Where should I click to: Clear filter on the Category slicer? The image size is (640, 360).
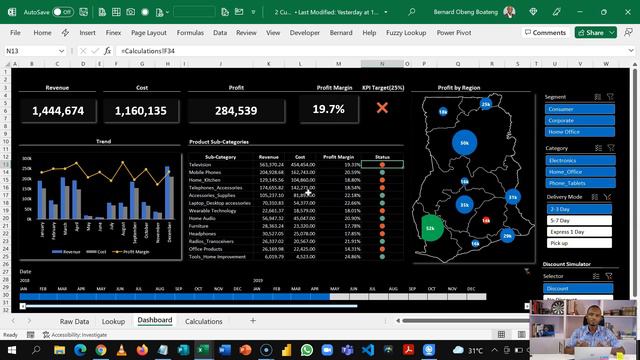point(611,148)
